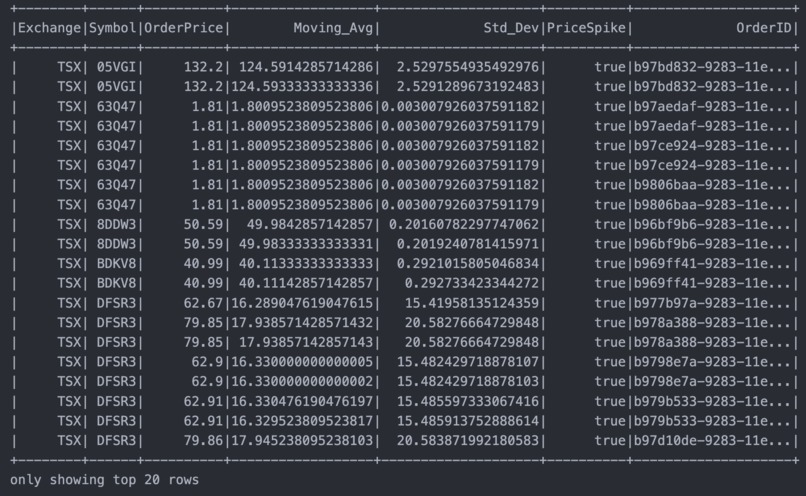Click PriceSpike true in the 79.86 OrderPrice row
The width and height of the screenshot is (806, 496).
coord(610,440)
